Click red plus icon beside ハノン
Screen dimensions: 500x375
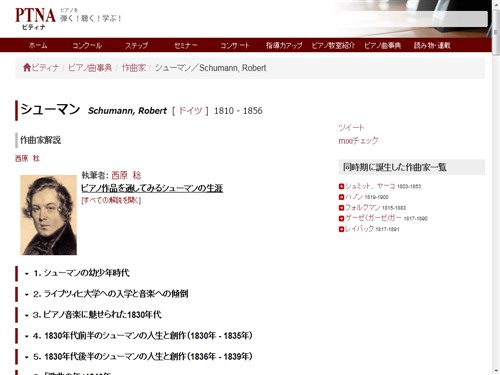(x=341, y=197)
